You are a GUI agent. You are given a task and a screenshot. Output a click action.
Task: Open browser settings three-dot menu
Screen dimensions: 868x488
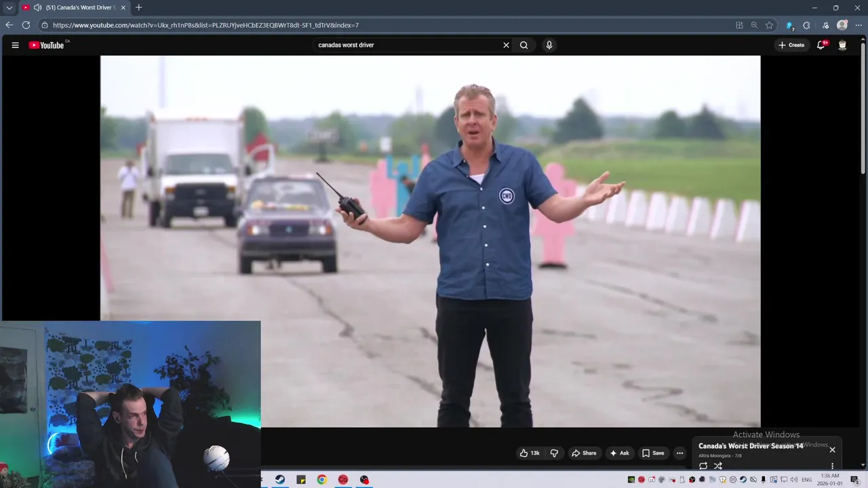[859, 25]
